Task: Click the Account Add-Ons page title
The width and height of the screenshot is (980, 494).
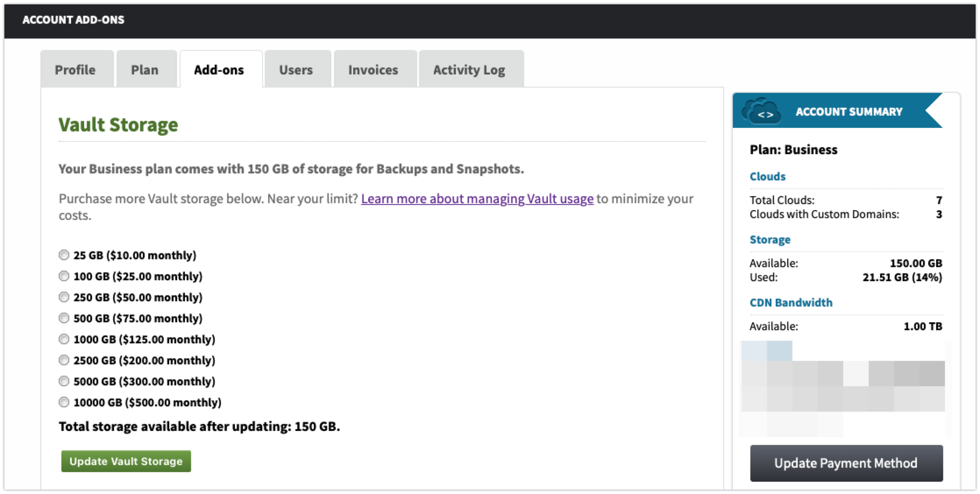Action: pos(73,20)
